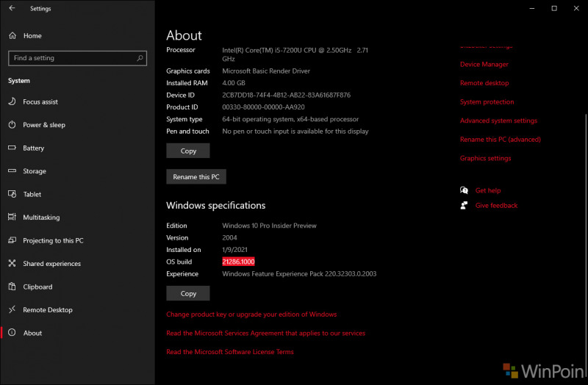
Task: Open Focus assist via its moon icon
Action: 12,102
